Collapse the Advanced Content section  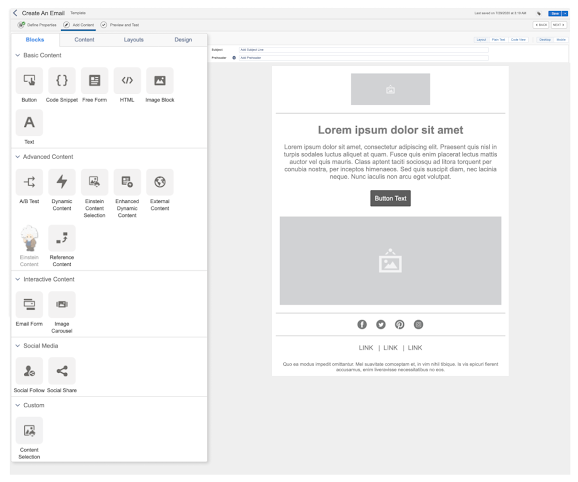pyautogui.click(x=17, y=157)
